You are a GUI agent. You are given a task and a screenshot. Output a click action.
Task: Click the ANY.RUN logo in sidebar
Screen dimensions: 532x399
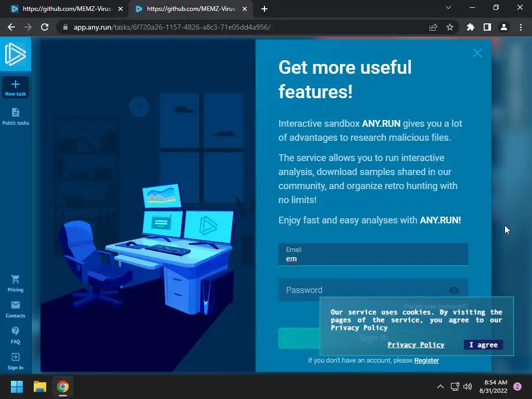pyautogui.click(x=15, y=54)
